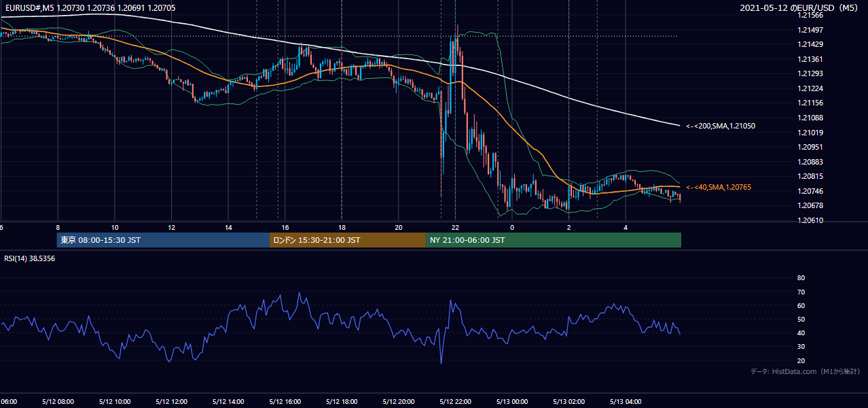Click hour tick 12 under price chart
The image size is (868, 408).
172,227
